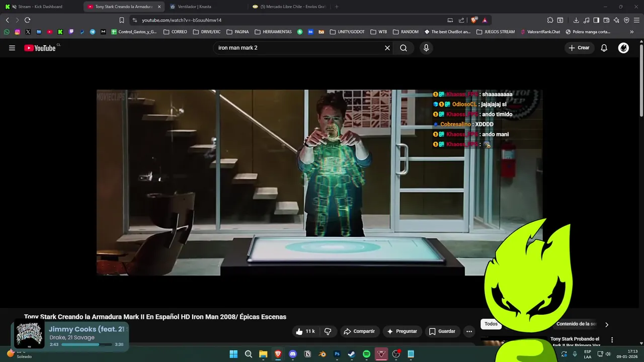Open the YouTube notifications bell
Viewport: 644px width, 362px height.
(604, 48)
